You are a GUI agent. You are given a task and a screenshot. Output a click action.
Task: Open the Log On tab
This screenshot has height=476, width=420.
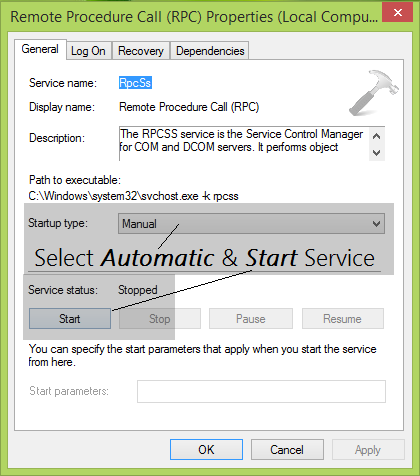click(88, 51)
